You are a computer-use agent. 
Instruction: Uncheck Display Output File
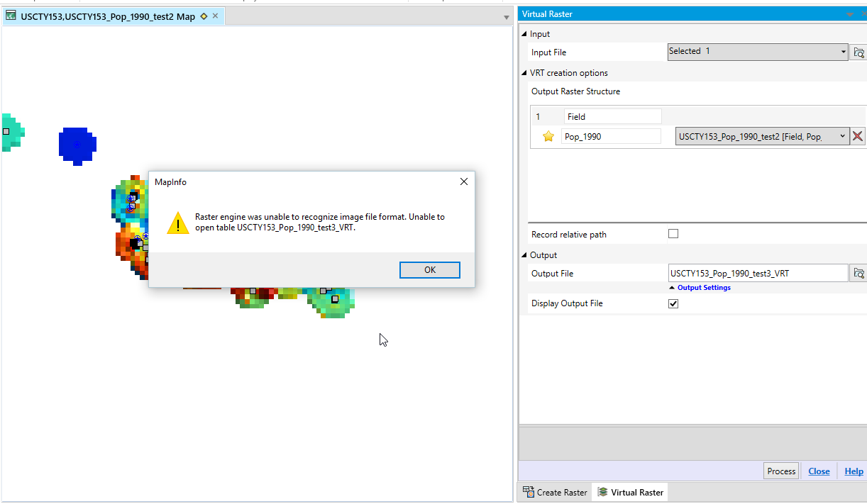673,303
